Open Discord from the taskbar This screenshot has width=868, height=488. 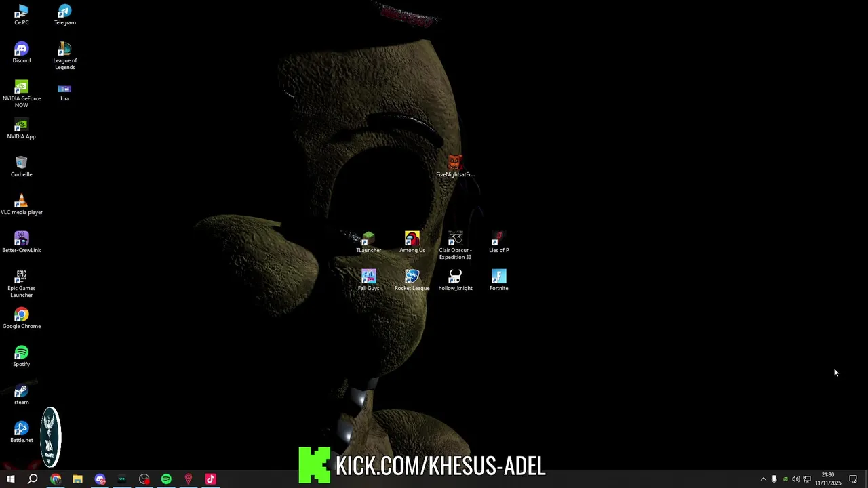[100, 479]
